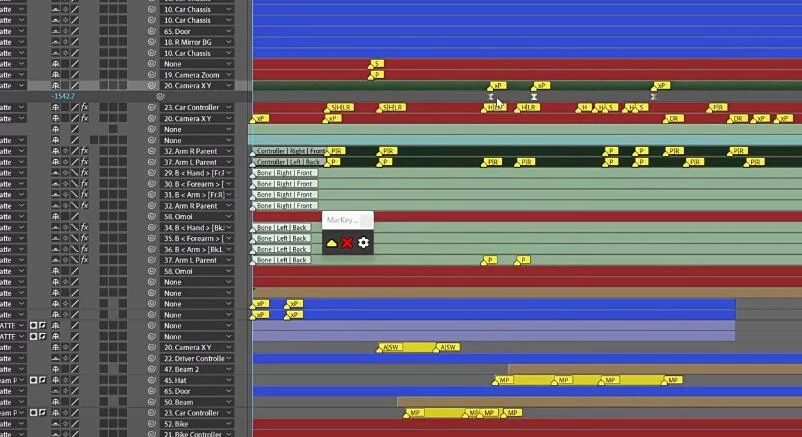Click the yellow add-marker icon in MarKey popup
Image resolution: width=802 pixels, height=437 pixels.
[x=332, y=243]
